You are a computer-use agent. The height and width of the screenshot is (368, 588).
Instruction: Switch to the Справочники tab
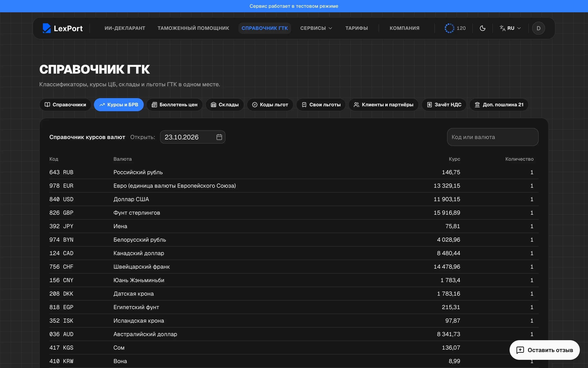(x=65, y=105)
